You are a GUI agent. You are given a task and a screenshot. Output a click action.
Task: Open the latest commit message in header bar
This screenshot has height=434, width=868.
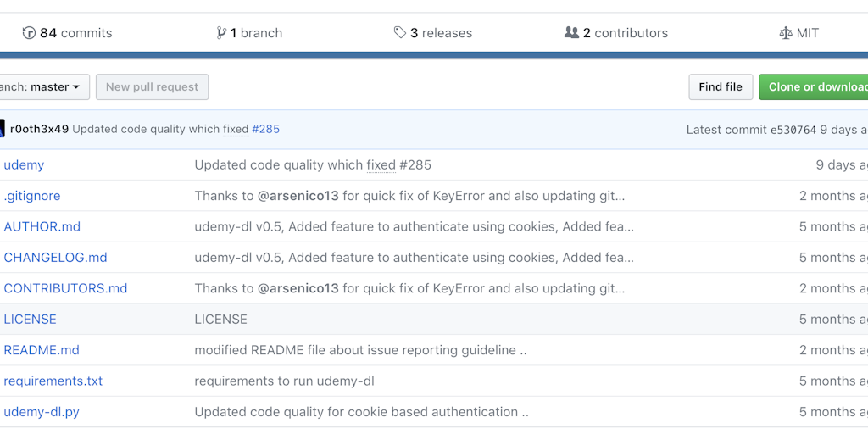146,129
